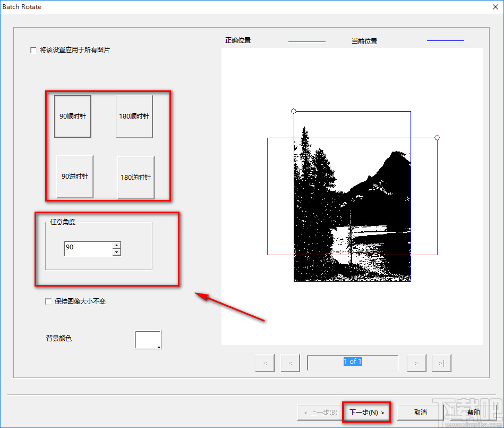Cancel with the 取消 button
Screen dimensions: 504x428
click(420, 413)
